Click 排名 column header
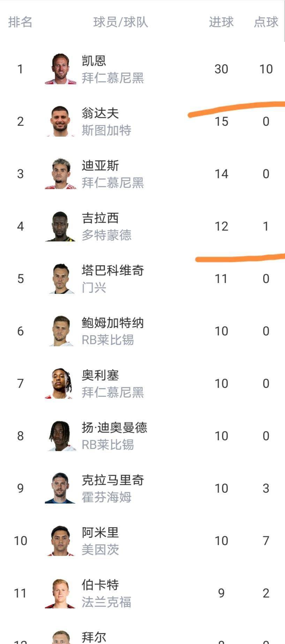 tap(20, 22)
